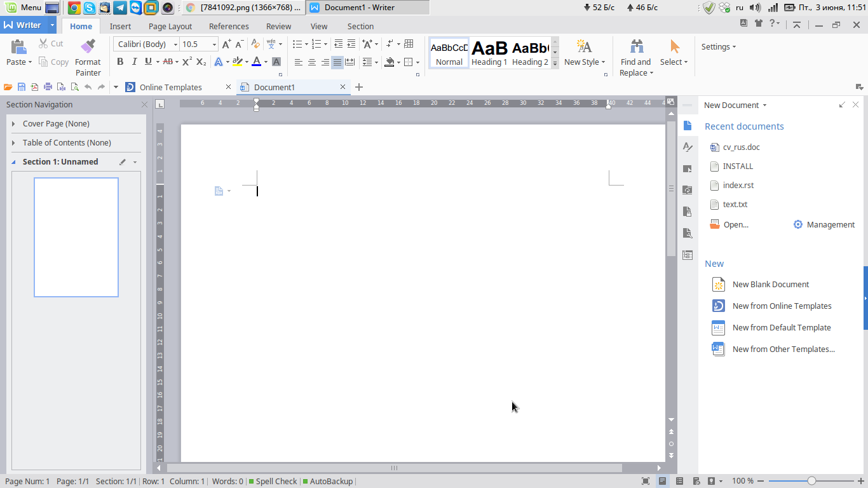This screenshot has width=868, height=488.
Task: Toggle bold formatting
Action: [120, 62]
